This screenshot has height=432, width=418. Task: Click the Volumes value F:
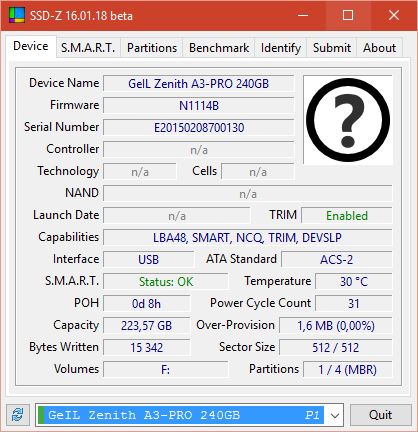[x=166, y=370]
